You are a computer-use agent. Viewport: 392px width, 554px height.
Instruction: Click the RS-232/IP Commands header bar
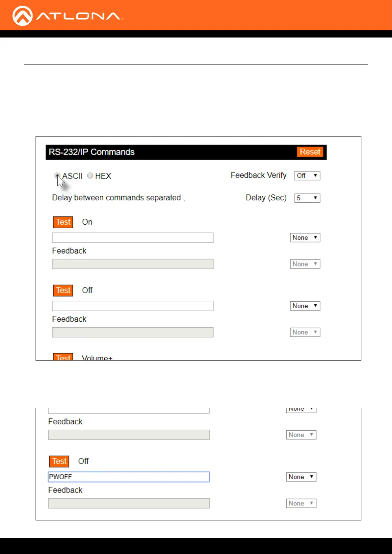[171, 152]
